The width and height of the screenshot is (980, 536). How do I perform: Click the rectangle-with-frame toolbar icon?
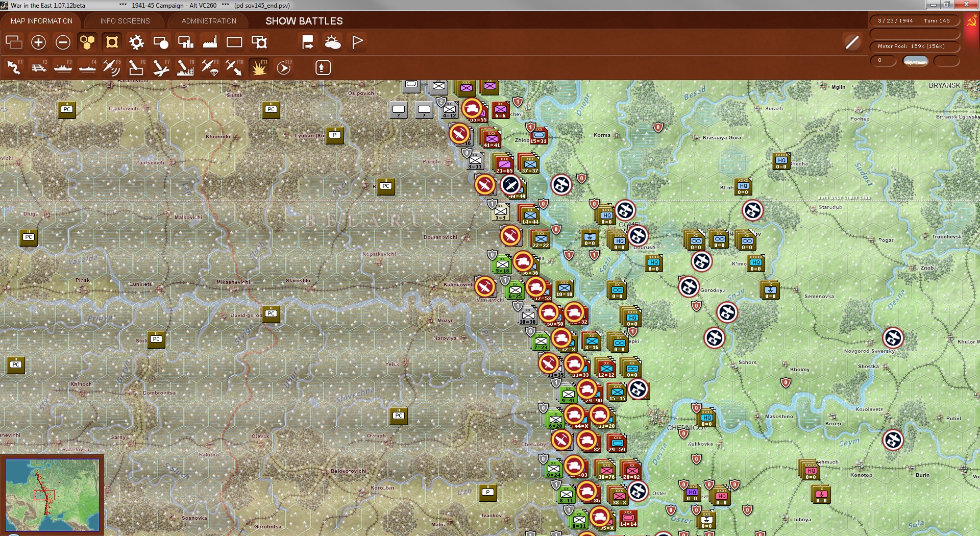[259, 42]
